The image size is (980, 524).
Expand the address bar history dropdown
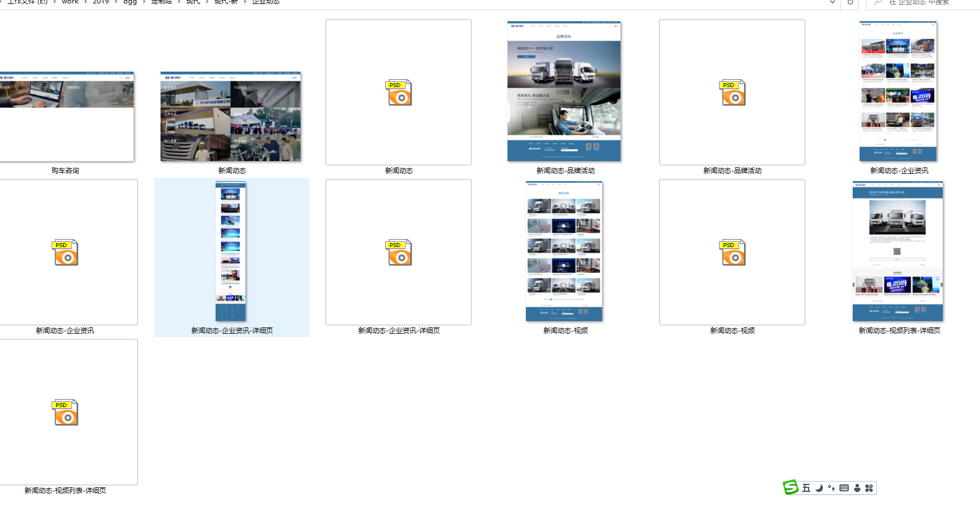click(x=832, y=2)
